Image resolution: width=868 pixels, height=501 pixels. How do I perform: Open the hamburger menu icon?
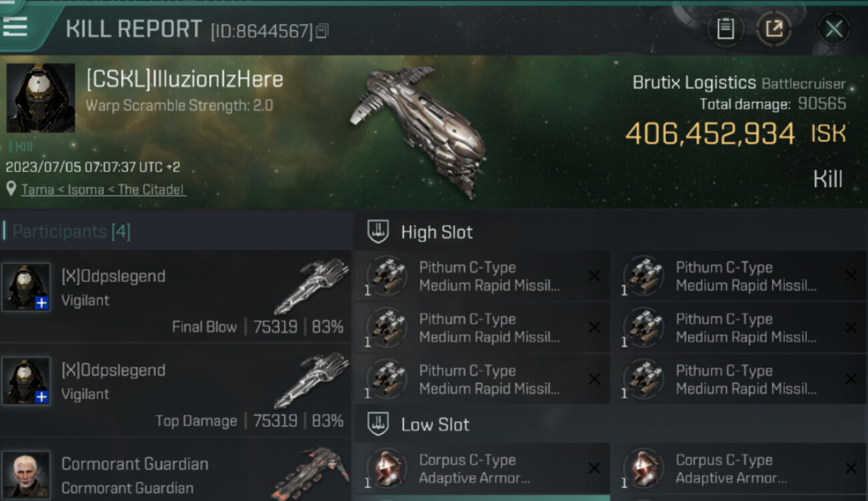[x=15, y=27]
